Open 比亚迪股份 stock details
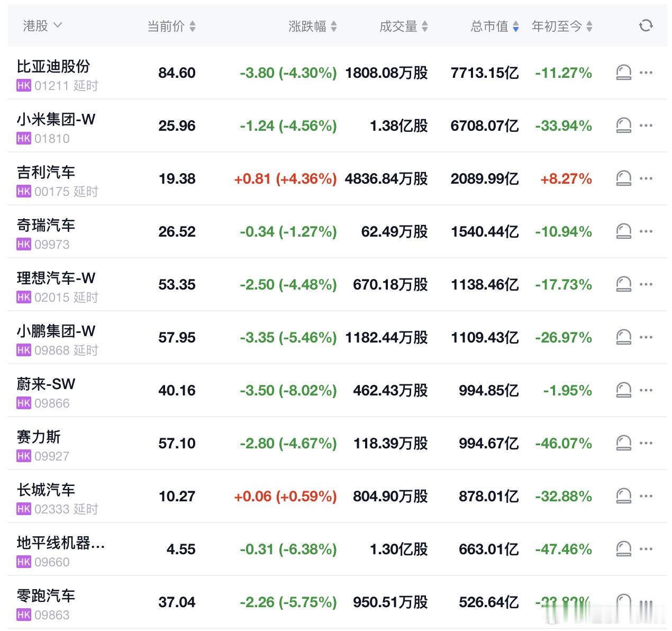This screenshot has height=631, width=672. pyautogui.click(x=53, y=66)
